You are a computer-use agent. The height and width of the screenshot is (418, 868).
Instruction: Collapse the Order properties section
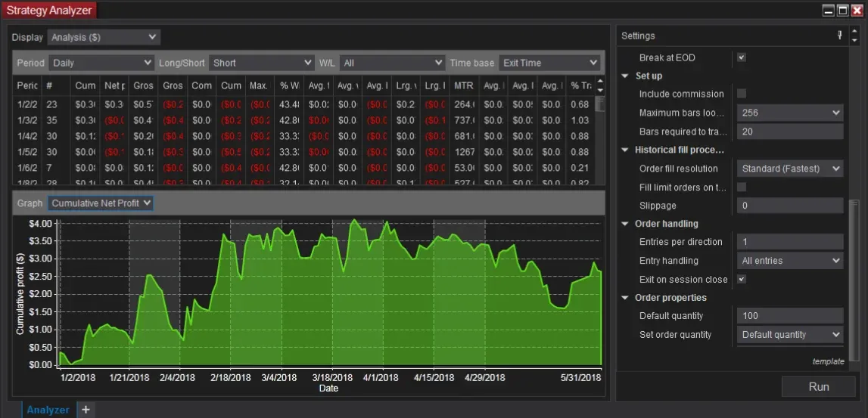pos(625,298)
